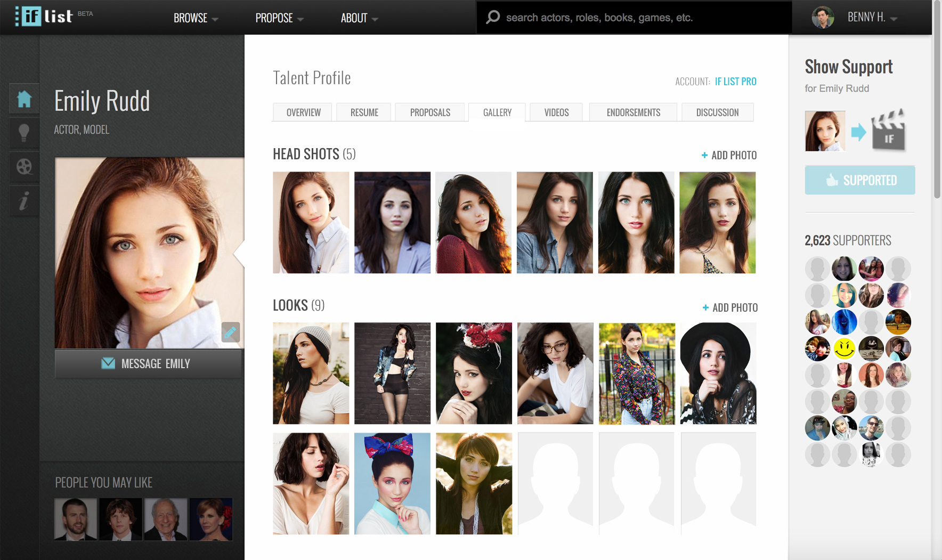Click the search magnifier icon

point(493,18)
